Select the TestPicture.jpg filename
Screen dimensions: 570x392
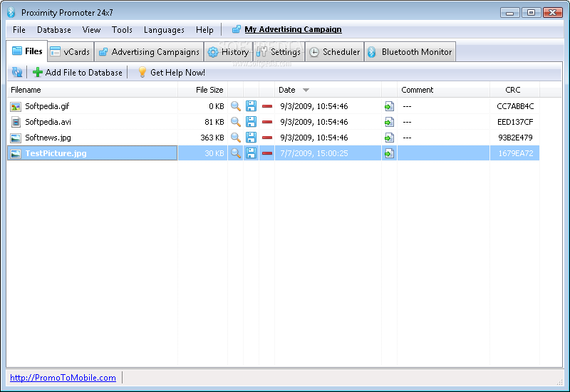(56, 153)
